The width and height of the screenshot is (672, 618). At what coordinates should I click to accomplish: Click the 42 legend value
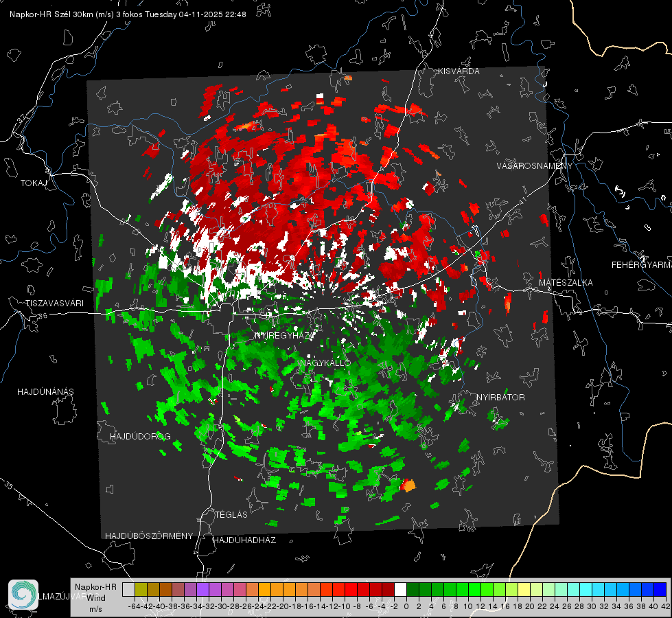click(x=666, y=606)
